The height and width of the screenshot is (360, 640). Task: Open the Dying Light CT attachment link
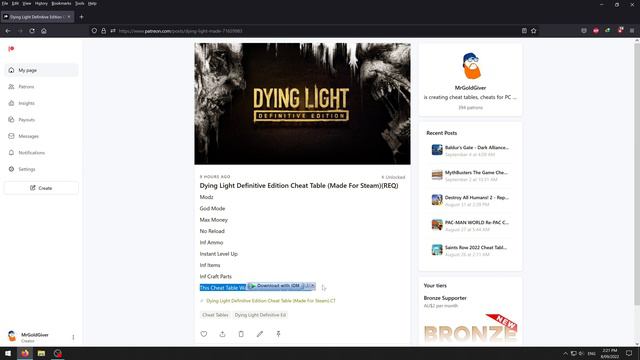tap(271, 301)
